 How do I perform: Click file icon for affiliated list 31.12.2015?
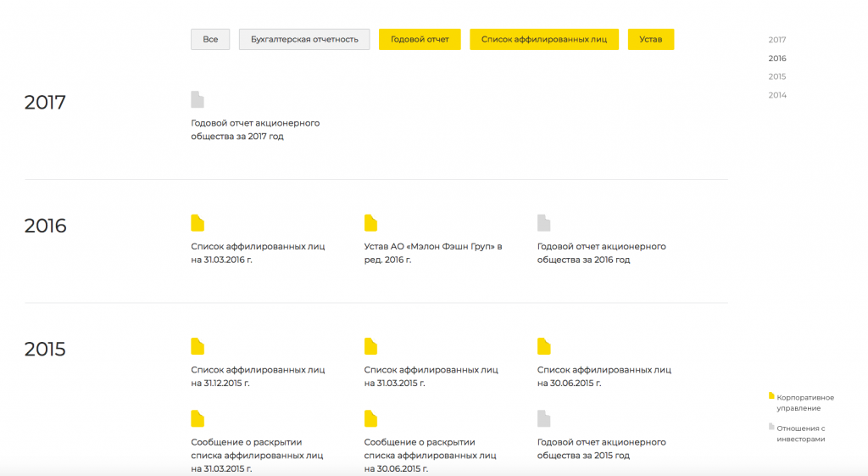pyautogui.click(x=198, y=346)
